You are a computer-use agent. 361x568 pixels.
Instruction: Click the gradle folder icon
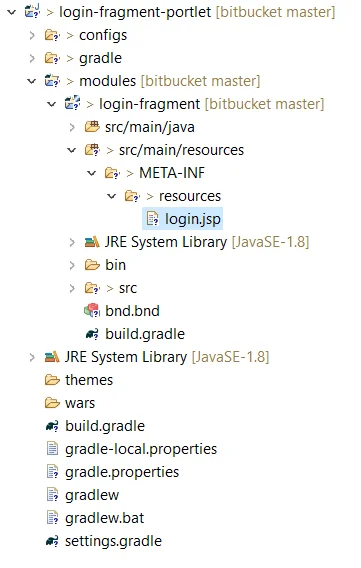click(x=52, y=58)
